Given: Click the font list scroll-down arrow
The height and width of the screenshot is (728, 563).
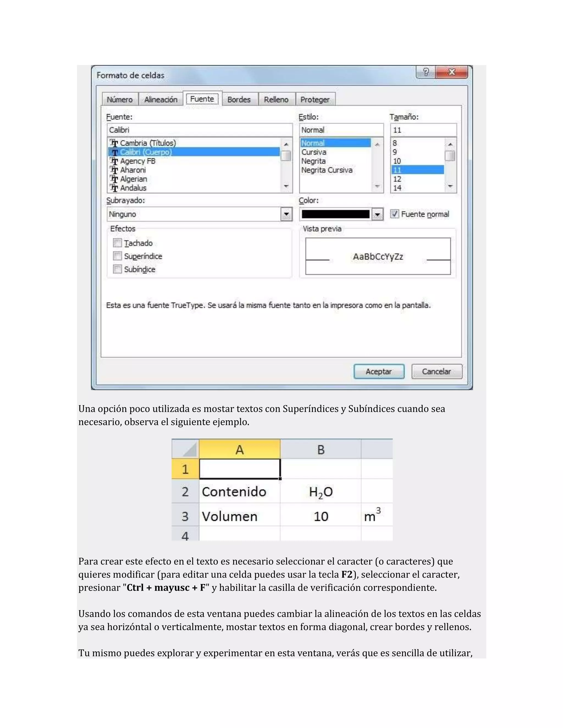Looking at the screenshot, I should pos(286,186).
